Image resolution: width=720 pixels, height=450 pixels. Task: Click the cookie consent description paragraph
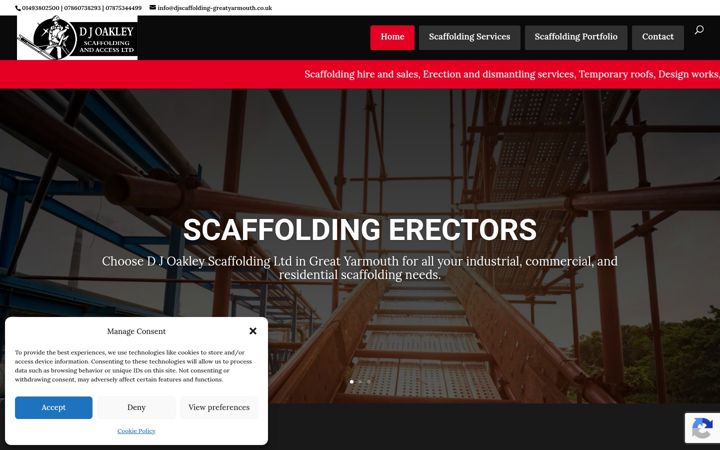coord(133,366)
